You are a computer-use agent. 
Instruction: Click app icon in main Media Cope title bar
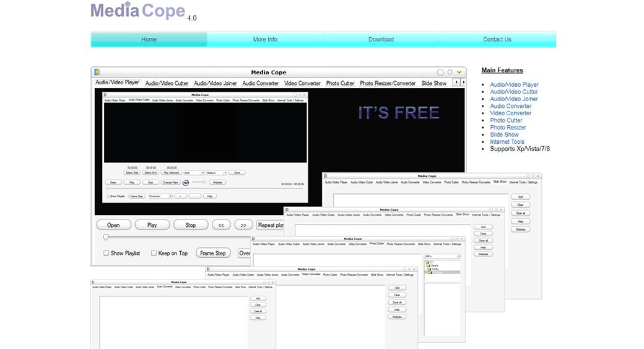97,73
